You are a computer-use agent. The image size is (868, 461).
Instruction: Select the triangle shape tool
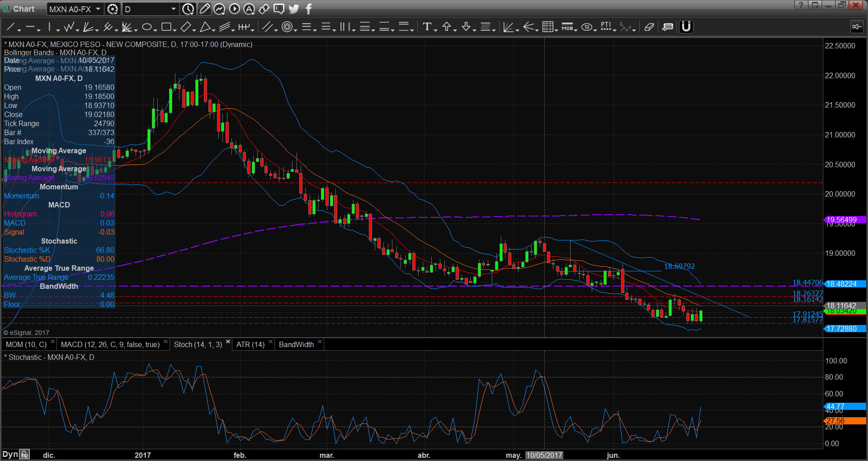click(205, 27)
